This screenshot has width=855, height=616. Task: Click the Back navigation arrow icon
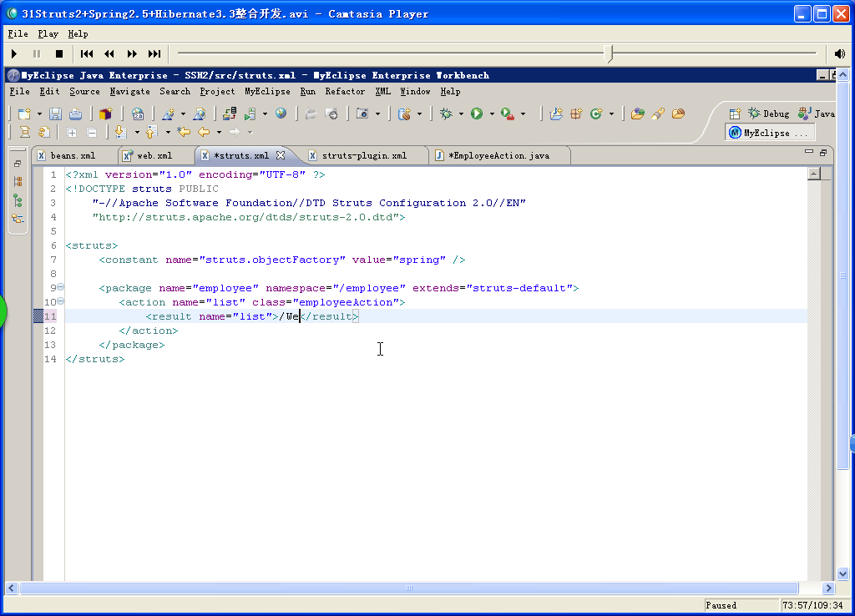point(204,132)
